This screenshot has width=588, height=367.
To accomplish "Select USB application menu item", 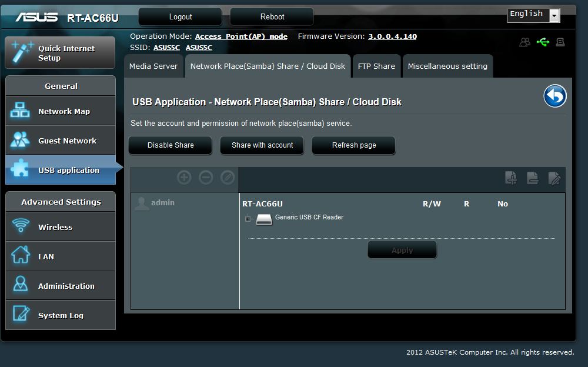I will pos(61,169).
